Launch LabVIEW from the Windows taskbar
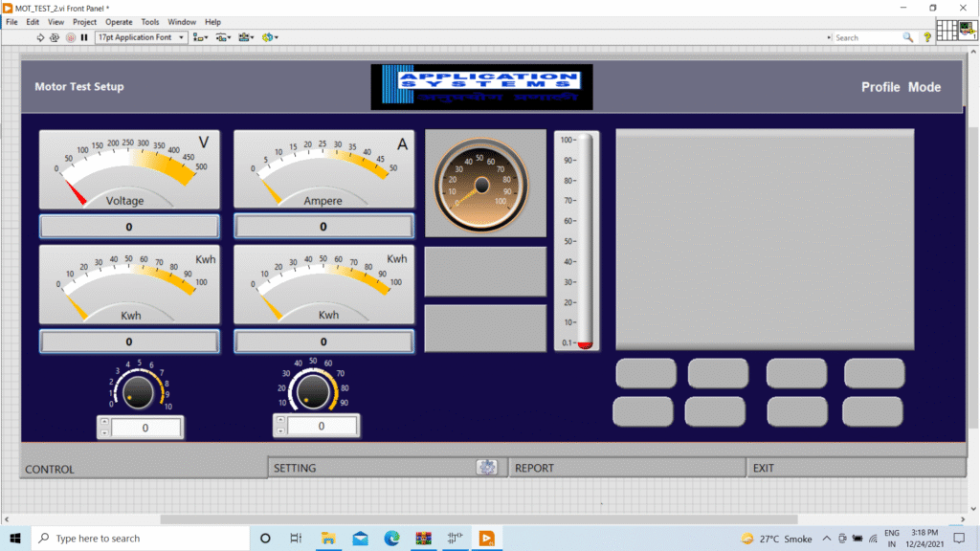This screenshot has width=980, height=551. [486, 538]
